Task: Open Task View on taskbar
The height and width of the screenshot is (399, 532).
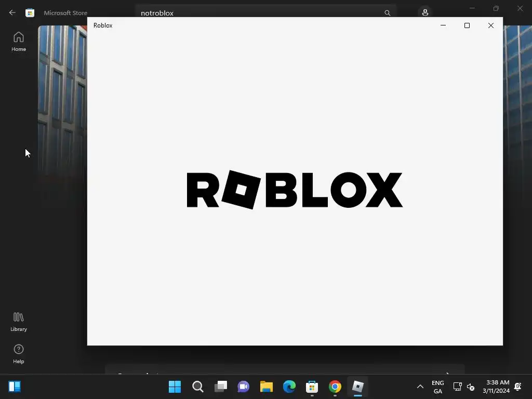Action: point(220,387)
